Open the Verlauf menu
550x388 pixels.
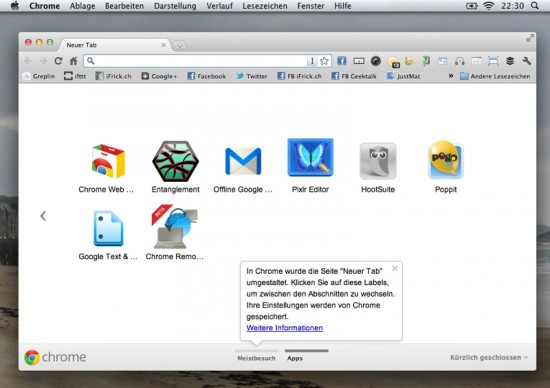[x=220, y=6]
